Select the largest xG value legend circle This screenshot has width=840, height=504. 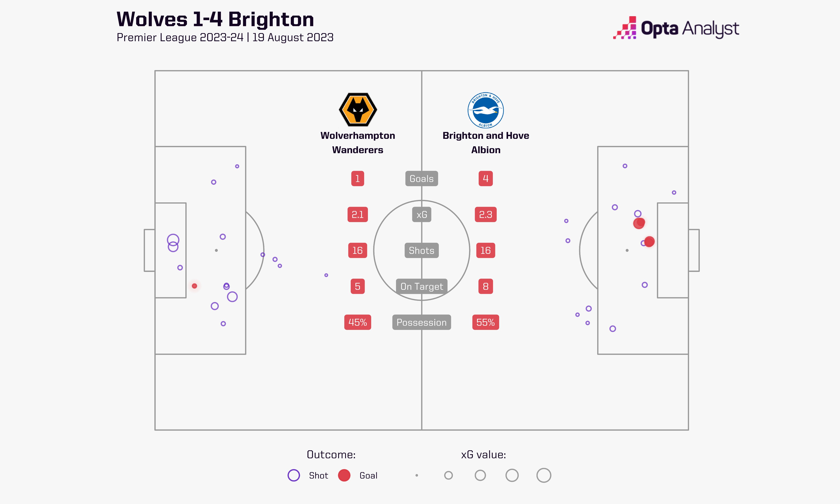(x=543, y=475)
